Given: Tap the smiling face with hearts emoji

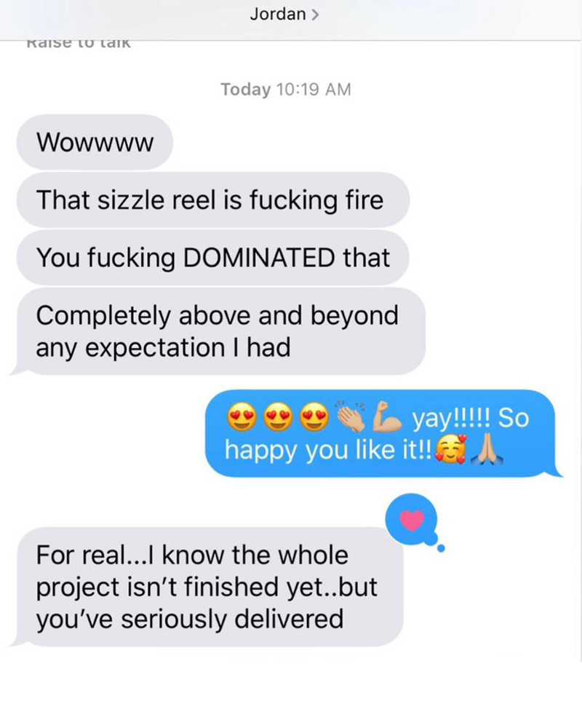Looking at the screenshot, I should tap(450, 449).
